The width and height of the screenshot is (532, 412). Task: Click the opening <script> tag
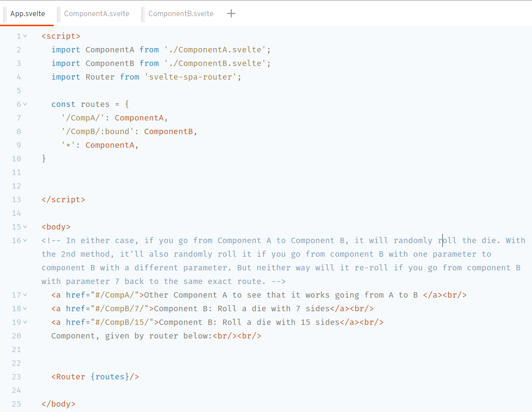coord(61,36)
